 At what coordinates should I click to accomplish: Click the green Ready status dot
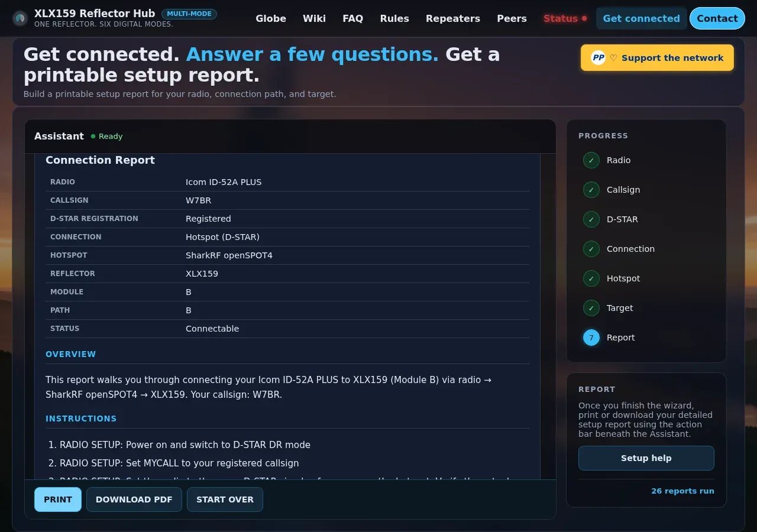click(93, 137)
